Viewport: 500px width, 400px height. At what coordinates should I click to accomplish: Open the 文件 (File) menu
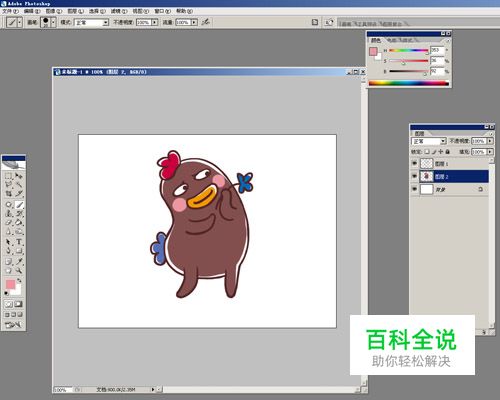[x=11, y=11]
